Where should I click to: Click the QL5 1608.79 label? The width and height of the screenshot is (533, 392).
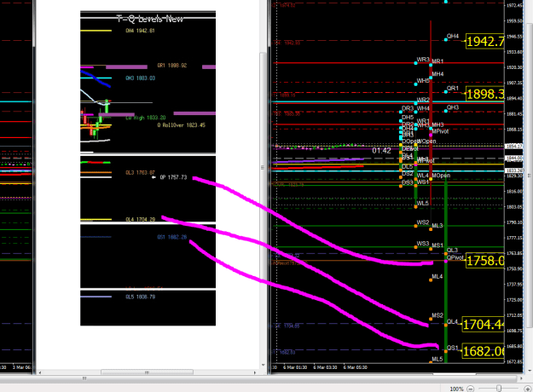pos(140,297)
